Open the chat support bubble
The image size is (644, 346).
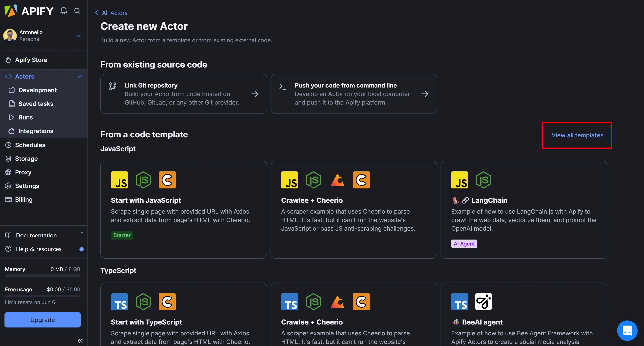(627, 330)
